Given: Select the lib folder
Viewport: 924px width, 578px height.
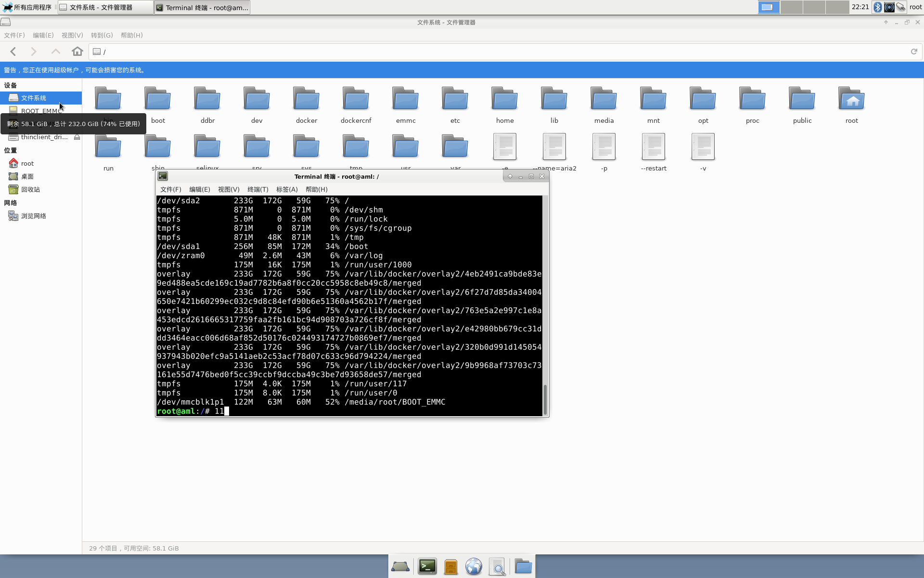Looking at the screenshot, I should [554, 105].
